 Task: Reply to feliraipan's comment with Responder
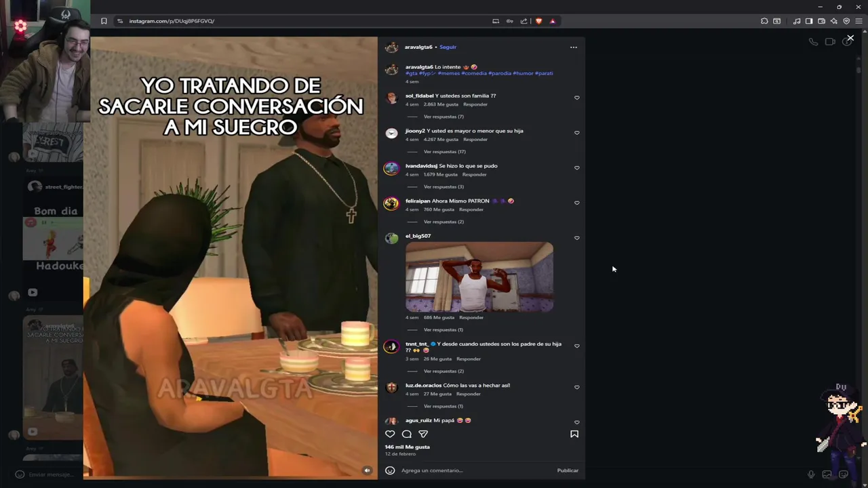tap(471, 209)
